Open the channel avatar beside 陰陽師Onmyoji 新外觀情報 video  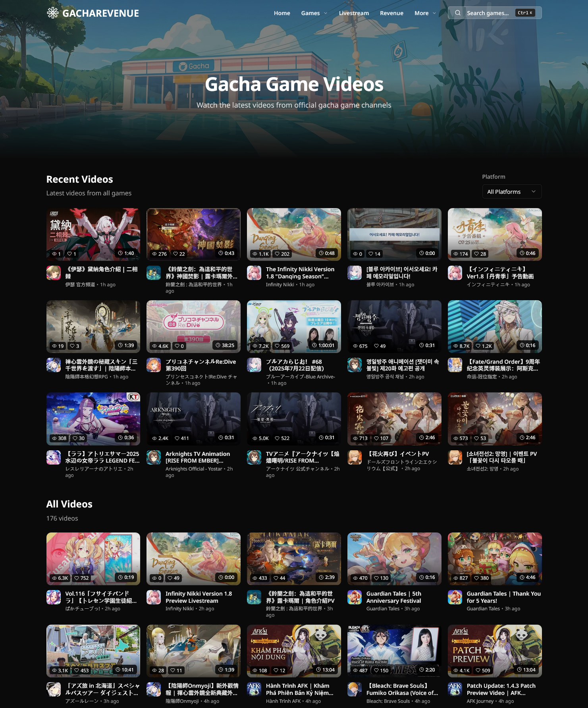[154, 689]
